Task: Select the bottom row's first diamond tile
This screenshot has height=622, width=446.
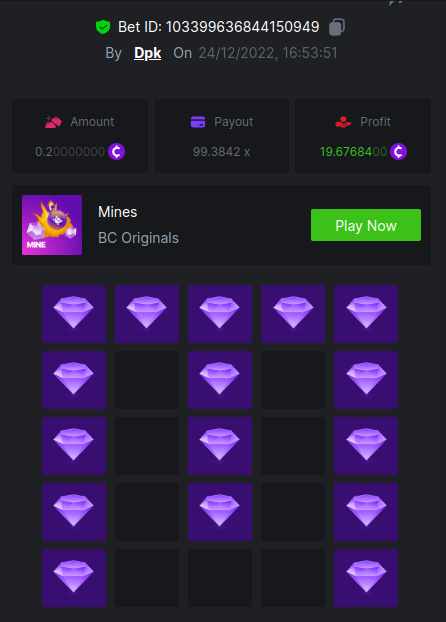Action: point(74,578)
